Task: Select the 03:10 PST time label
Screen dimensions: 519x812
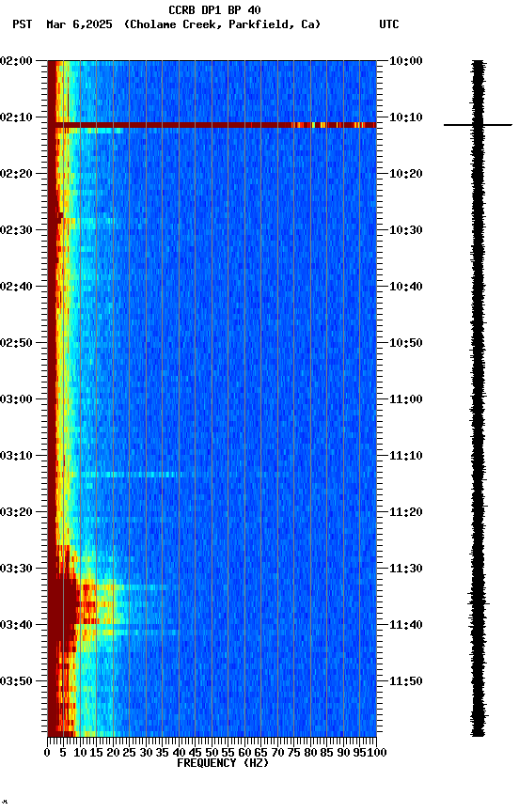Action: 16,456
